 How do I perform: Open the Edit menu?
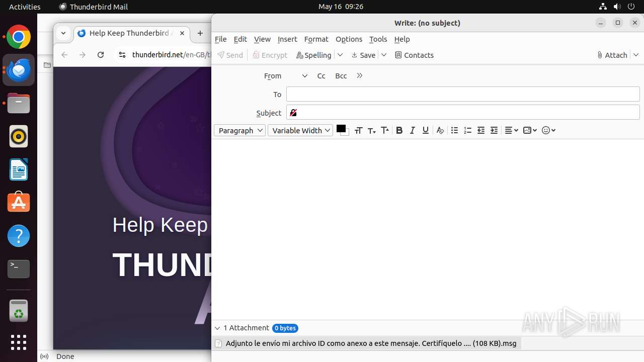point(240,39)
